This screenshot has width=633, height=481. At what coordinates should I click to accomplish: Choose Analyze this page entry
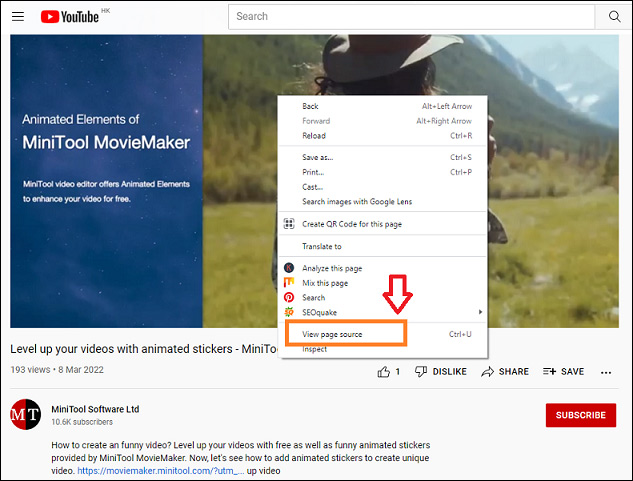[x=383, y=268]
